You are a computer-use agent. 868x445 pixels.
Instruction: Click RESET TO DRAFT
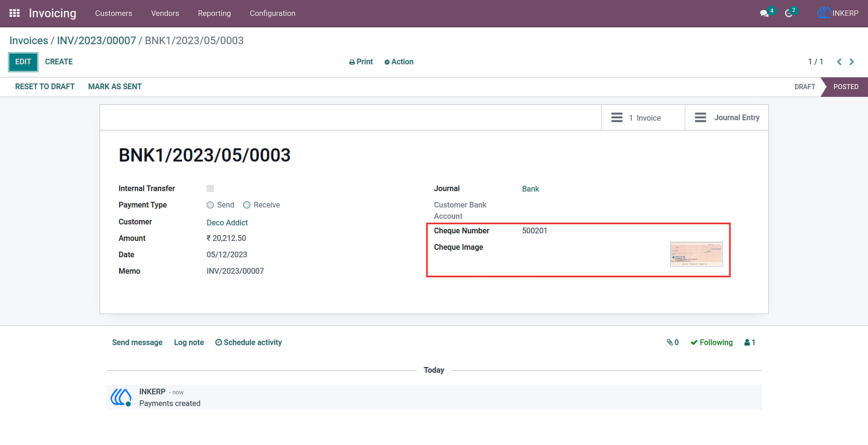pos(45,87)
